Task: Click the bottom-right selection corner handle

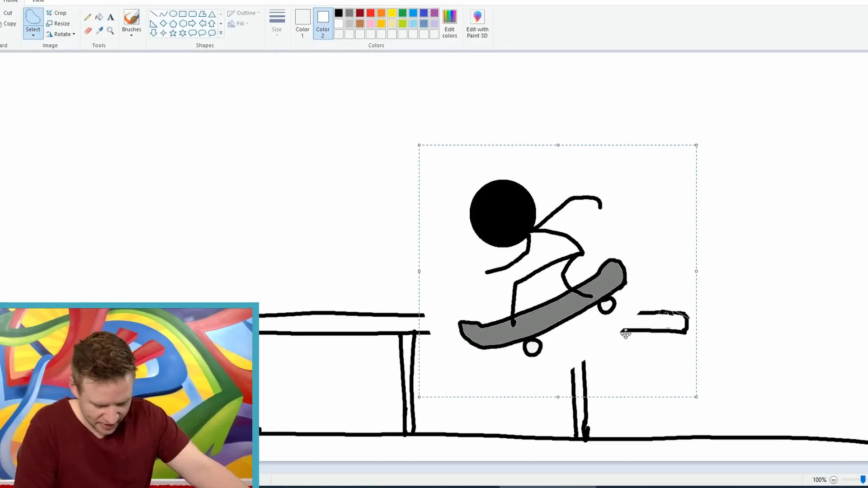Action: point(696,397)
